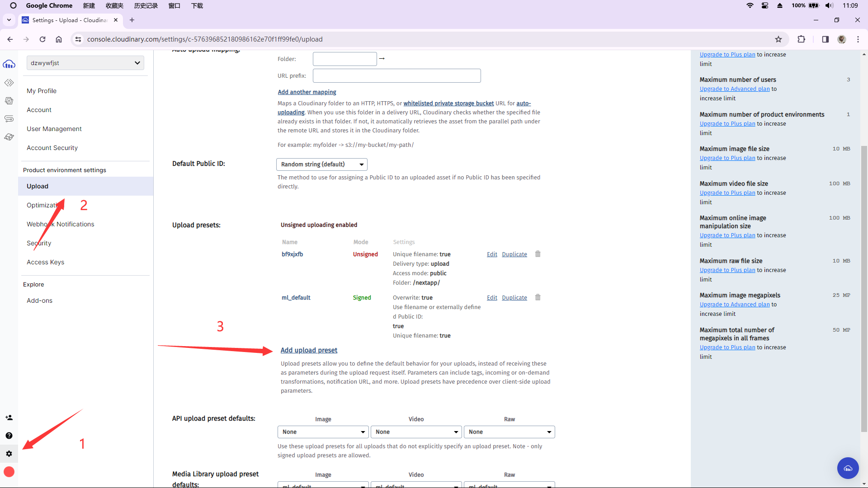Image resolution: width=868 pixels, height=488 pixels.
Task: Click the Account Security icon in sidebar
Action: (52, 148)
